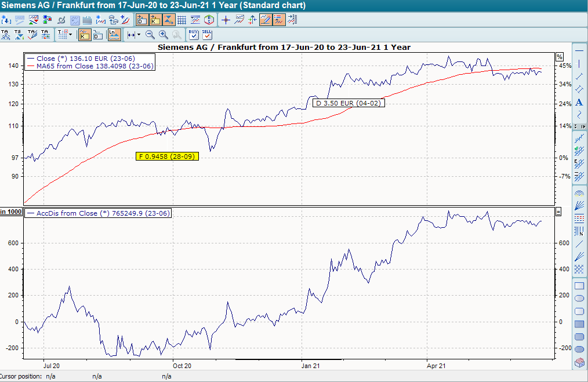Toggle the percent "%" scale box

pos(560,56)
